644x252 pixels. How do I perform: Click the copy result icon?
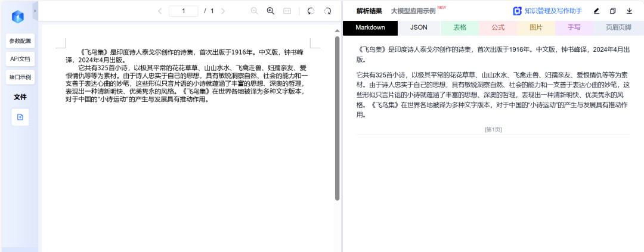coord(613,11)
